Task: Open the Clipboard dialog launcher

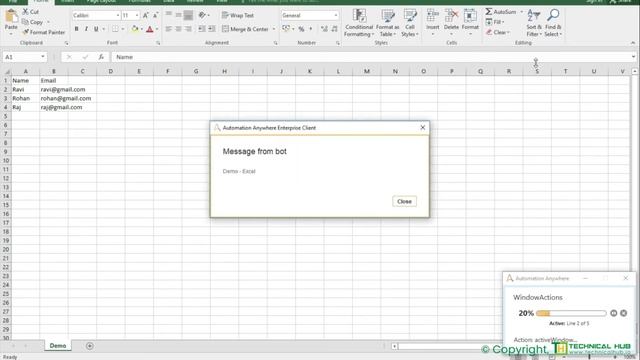Action: point(66,43)
